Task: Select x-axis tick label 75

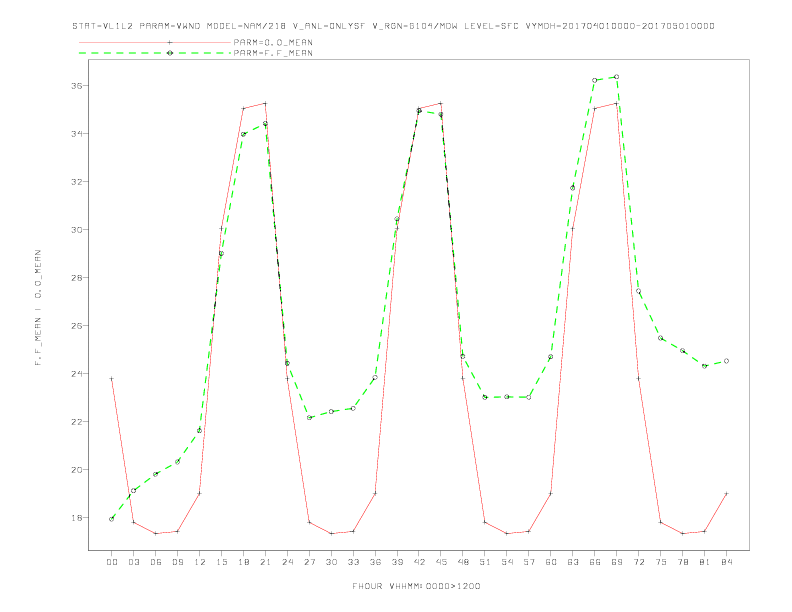Action: [661, 562]
